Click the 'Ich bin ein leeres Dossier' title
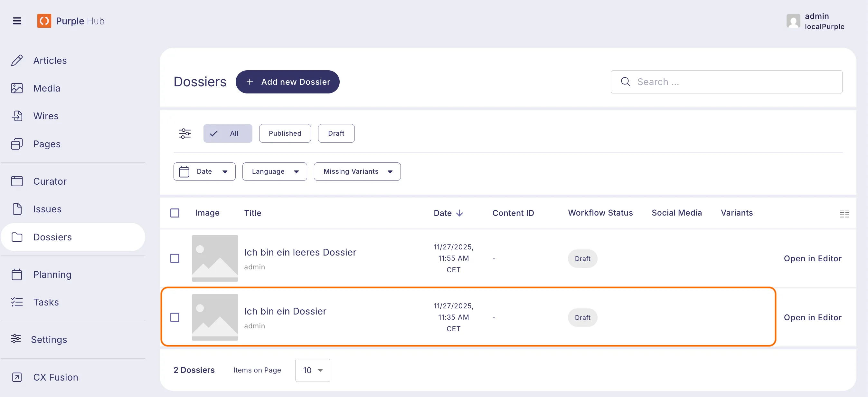The height and width of the screenshot is (397, 868). 300,252
